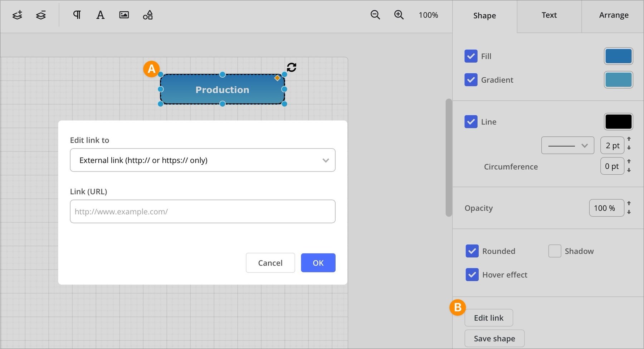Click the Save shape button
This screenshot has width=644, height=349.
(494, 339)
